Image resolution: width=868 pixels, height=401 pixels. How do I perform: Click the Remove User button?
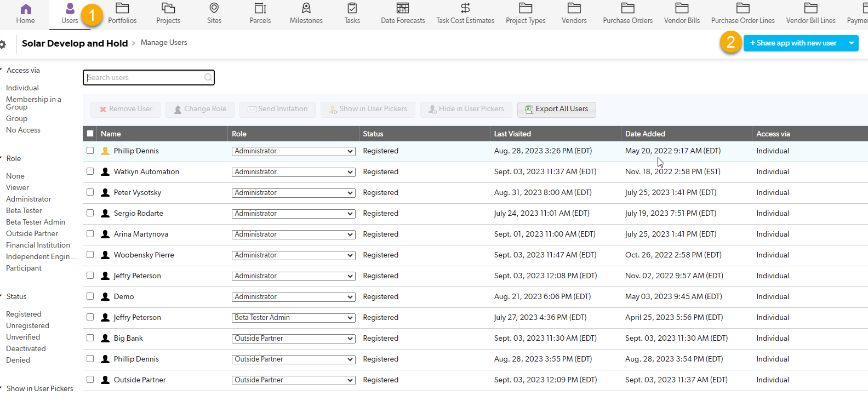tap(125, 110)
